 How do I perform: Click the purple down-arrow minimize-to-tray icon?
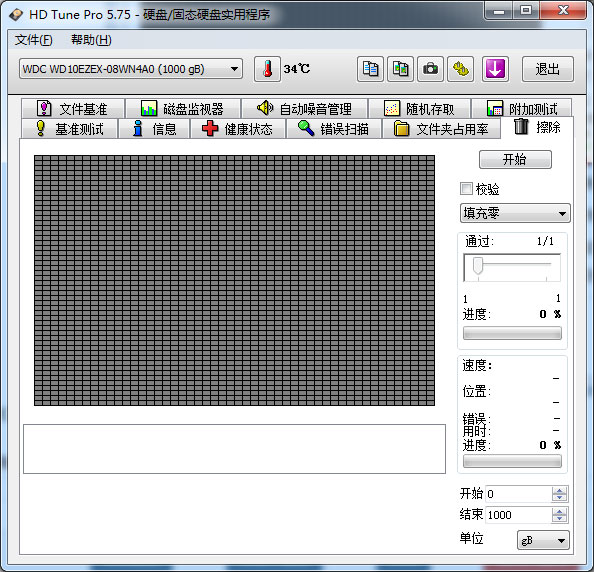click(x=495, y=69)
